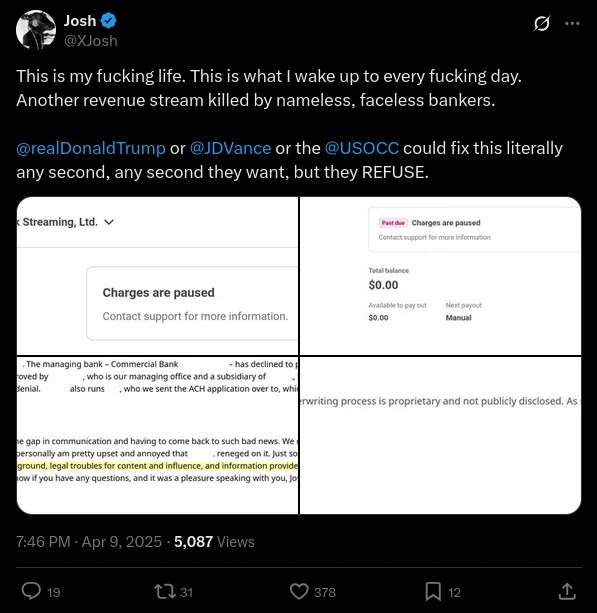Open the share upload icon
Screen dimensions: 597x613
tap(567, 591)
